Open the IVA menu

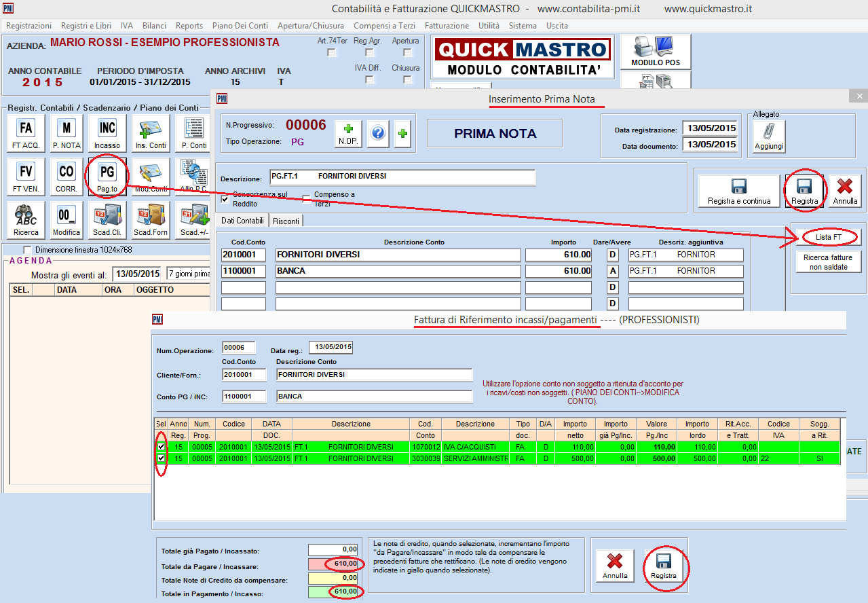point(127,25)
